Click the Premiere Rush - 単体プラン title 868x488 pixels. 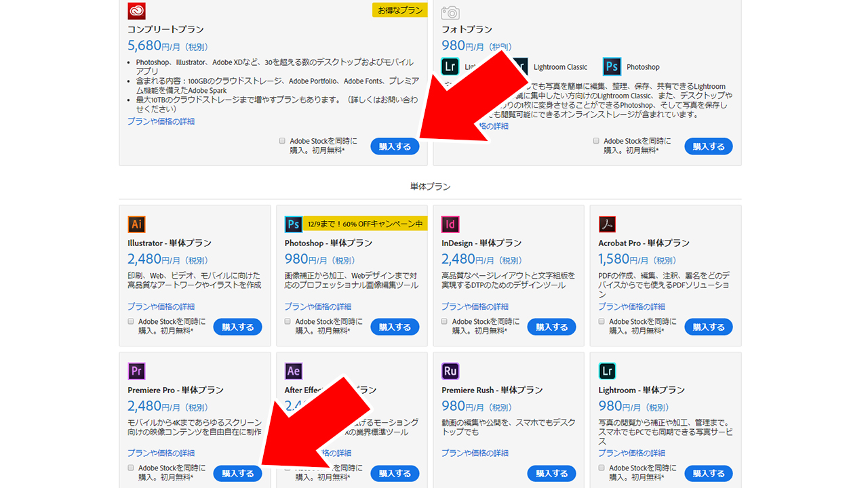coord(492,390)
